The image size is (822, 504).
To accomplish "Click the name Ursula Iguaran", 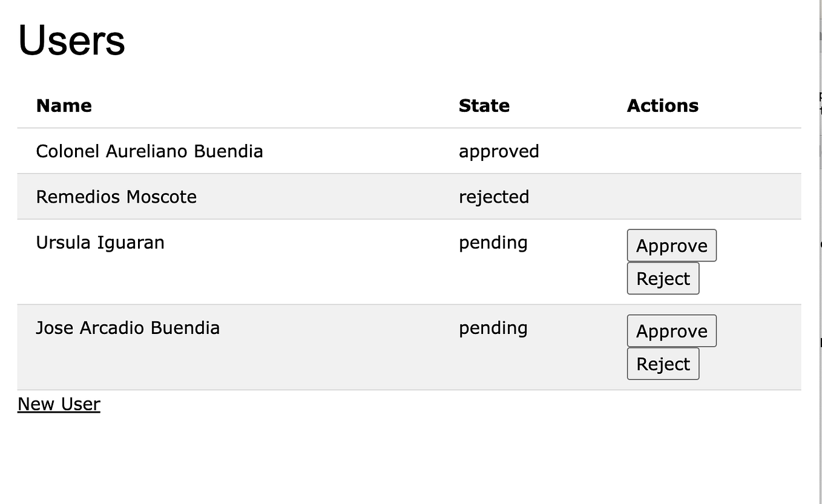I will pos(100,242).
